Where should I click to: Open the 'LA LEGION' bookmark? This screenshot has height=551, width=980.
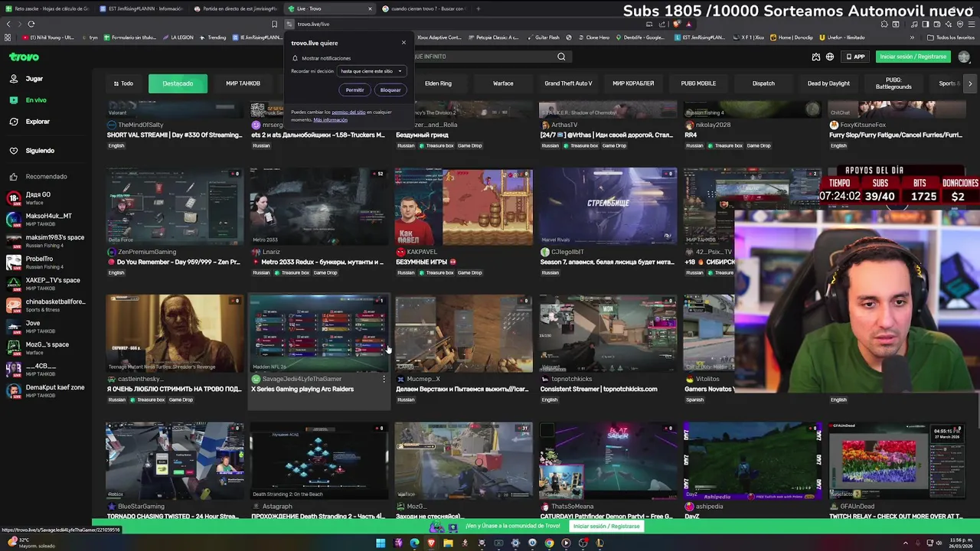point(178,37)
